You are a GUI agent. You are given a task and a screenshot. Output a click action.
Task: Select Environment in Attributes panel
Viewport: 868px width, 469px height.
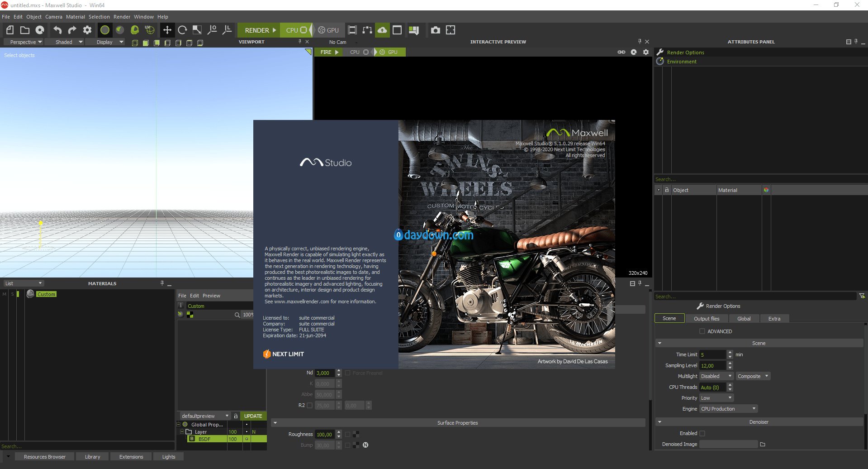pos(682,62)
